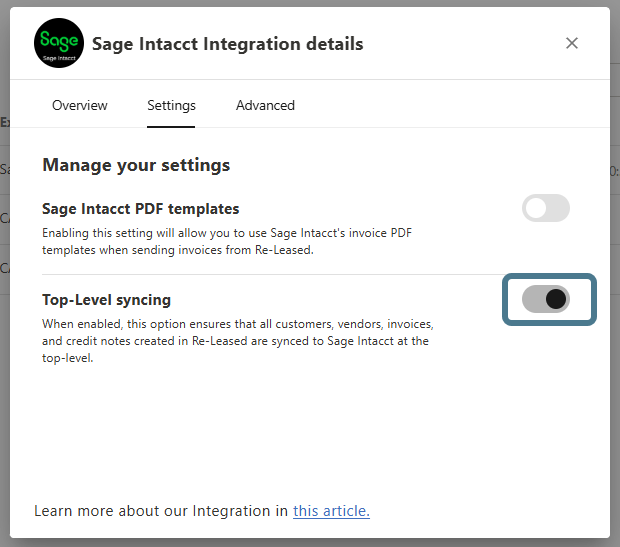Disable the Top-Level syncing toggle
The height and width of the screenshot is (547, 620).
(546, 299)
